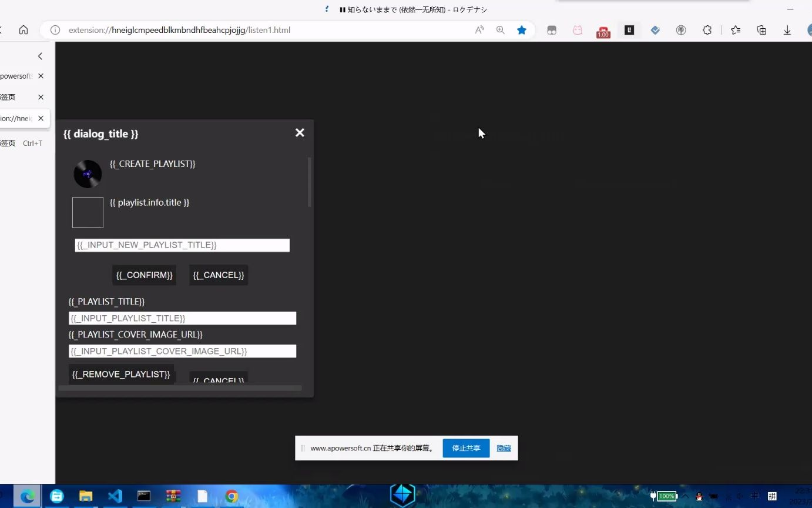Screen dimensions: 812x508
Task: Click the {{_CONFIRM}} button
Action: tap(145, 275)
